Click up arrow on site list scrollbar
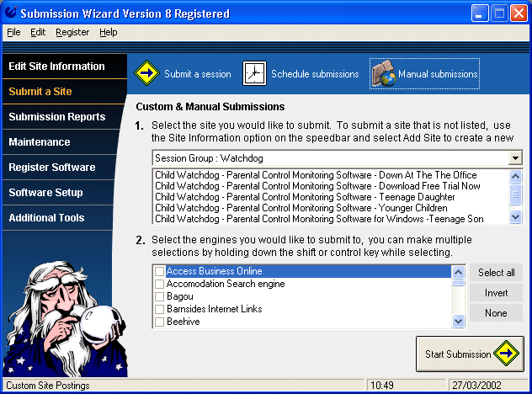Image resolution: width=532 pixels, height=394 pixels. click(515, 176)
